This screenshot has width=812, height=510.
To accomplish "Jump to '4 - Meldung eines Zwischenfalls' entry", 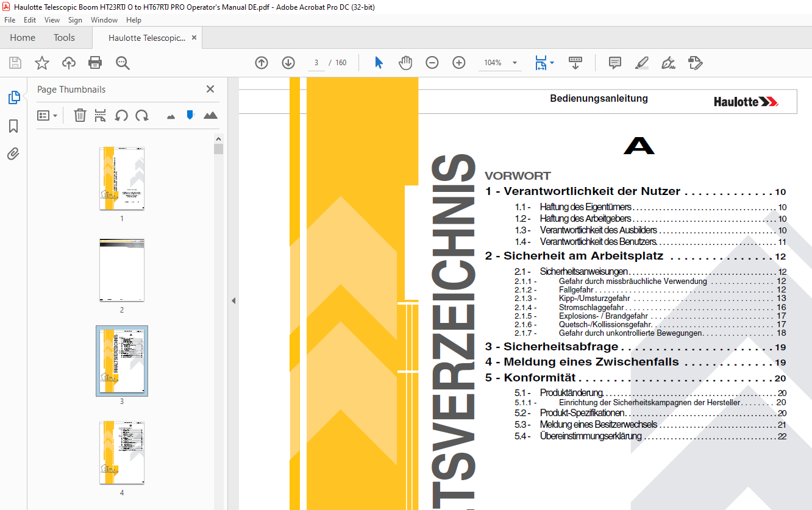I will 636,362.
